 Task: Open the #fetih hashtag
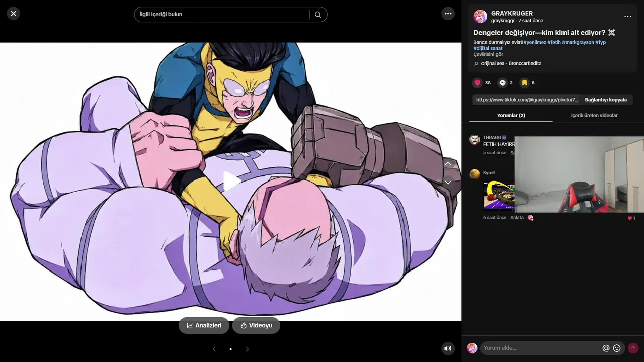(x=554, y=42)
